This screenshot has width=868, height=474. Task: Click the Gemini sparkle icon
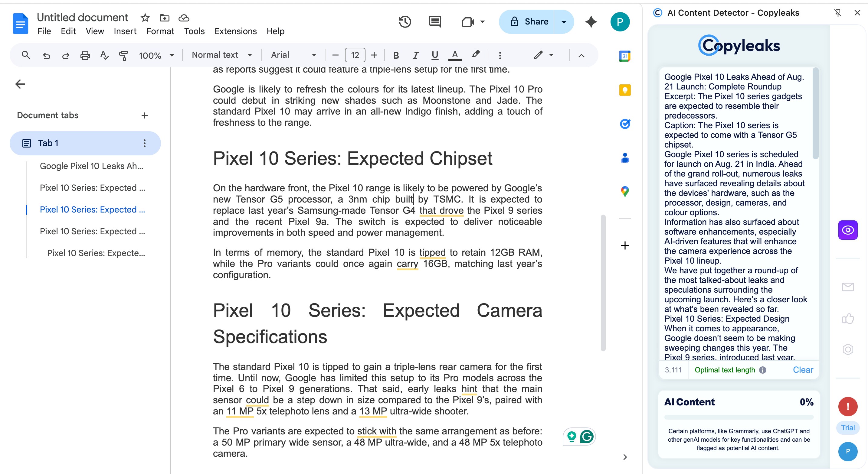(x=591, y=22)
